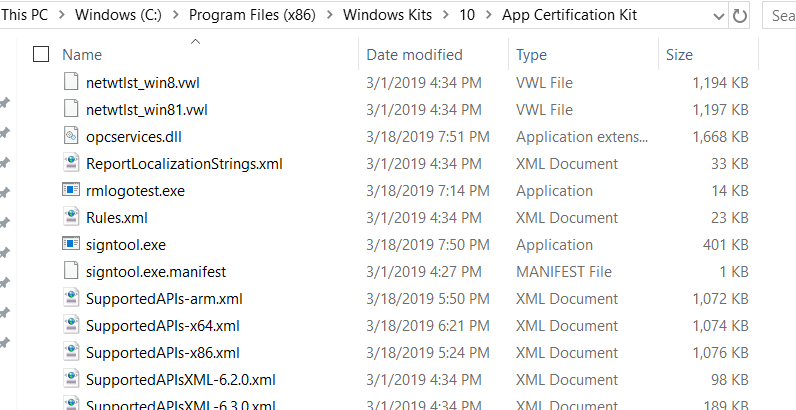Click the Rules.xml document icon
This screenshot has height=410, width=796.
71,217
